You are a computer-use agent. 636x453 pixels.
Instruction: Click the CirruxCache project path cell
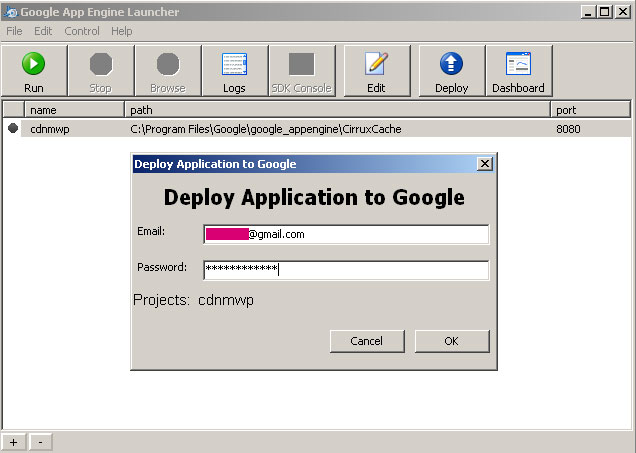(266, 129)
